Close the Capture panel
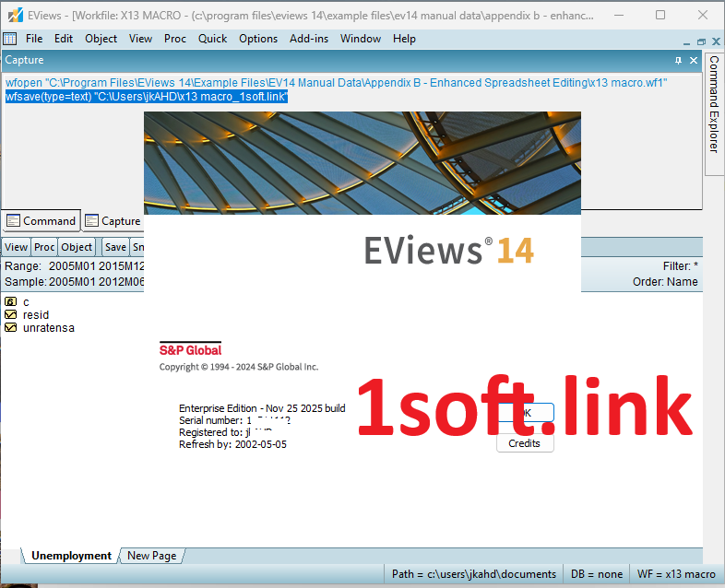Image resolution: width=725 pixels, height=588 pixels. pyautogui.click(x=694, y=60)
